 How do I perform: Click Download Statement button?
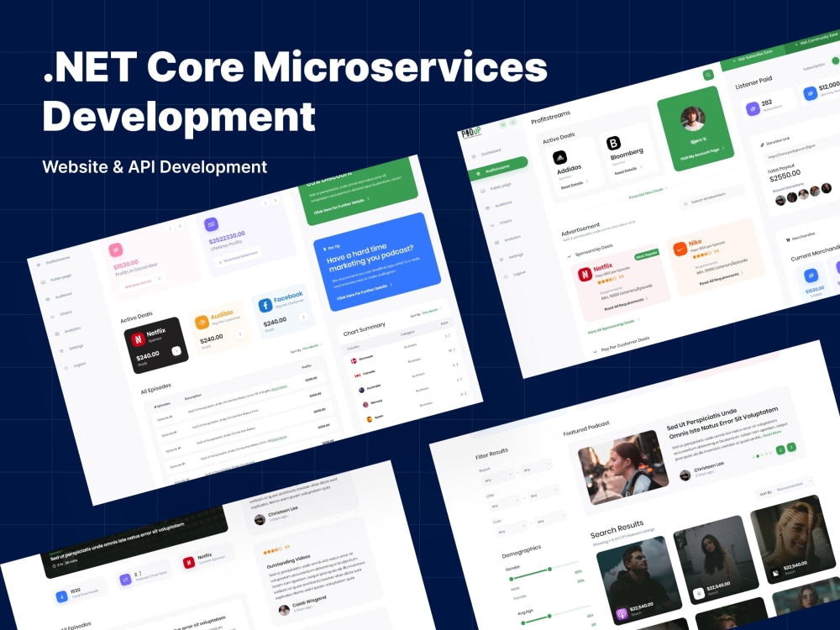[x=238, y=257]
